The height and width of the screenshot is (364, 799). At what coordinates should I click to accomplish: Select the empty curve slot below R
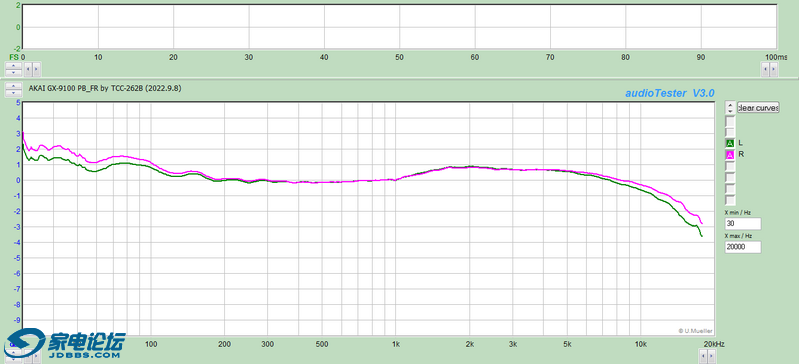tap(730, 166)
